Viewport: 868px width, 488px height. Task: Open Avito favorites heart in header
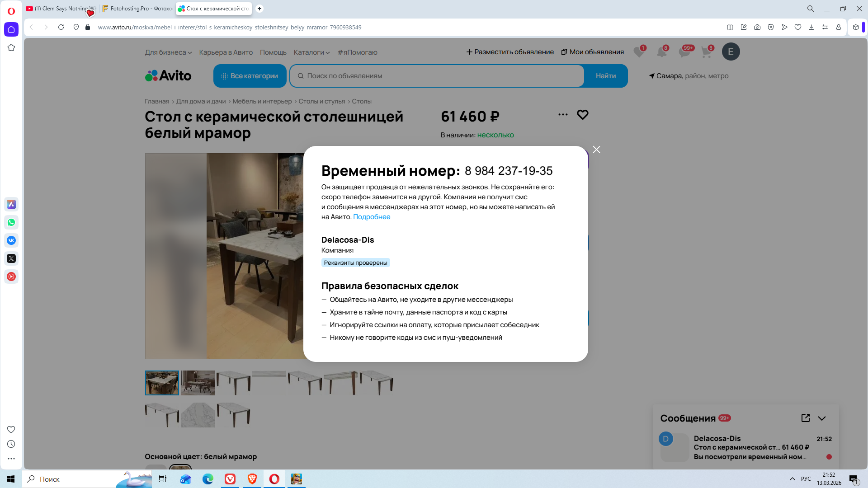pyautogui.click(x=639, y=52)
